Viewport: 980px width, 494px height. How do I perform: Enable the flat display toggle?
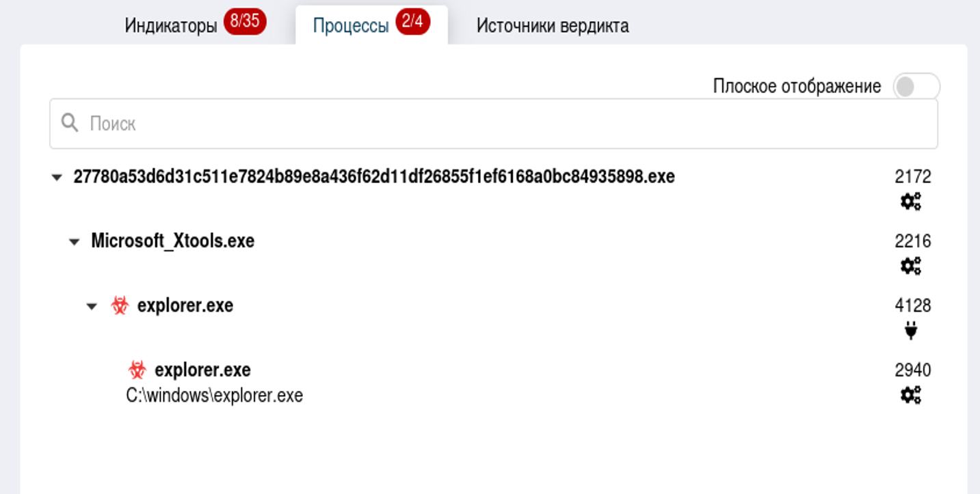916,87
